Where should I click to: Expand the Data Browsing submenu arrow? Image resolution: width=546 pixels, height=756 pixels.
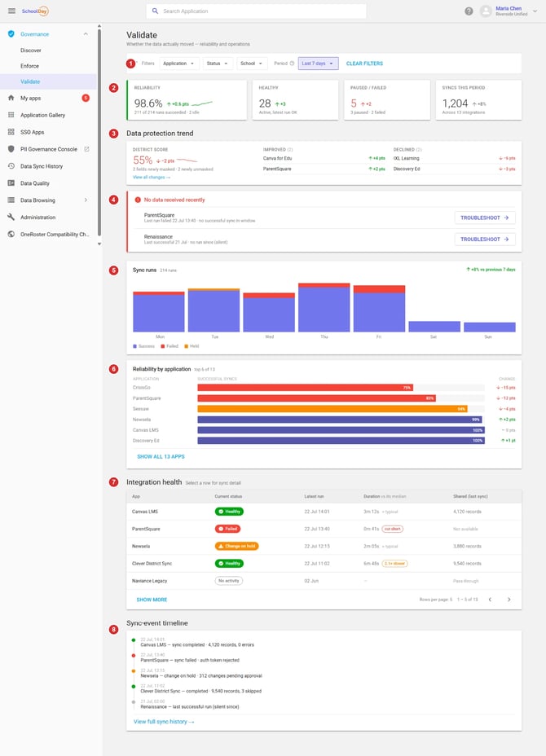point(86,200)
